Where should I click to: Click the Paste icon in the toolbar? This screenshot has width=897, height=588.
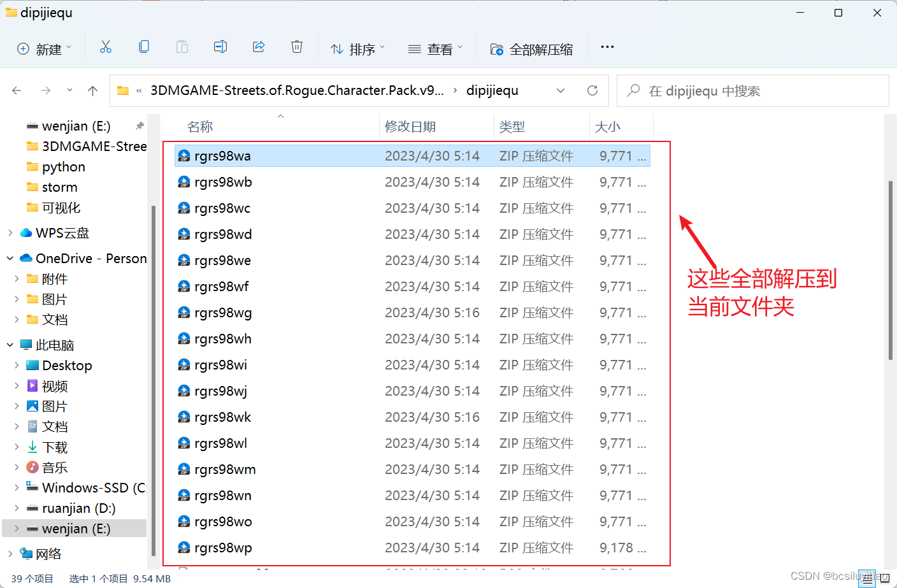182,47
